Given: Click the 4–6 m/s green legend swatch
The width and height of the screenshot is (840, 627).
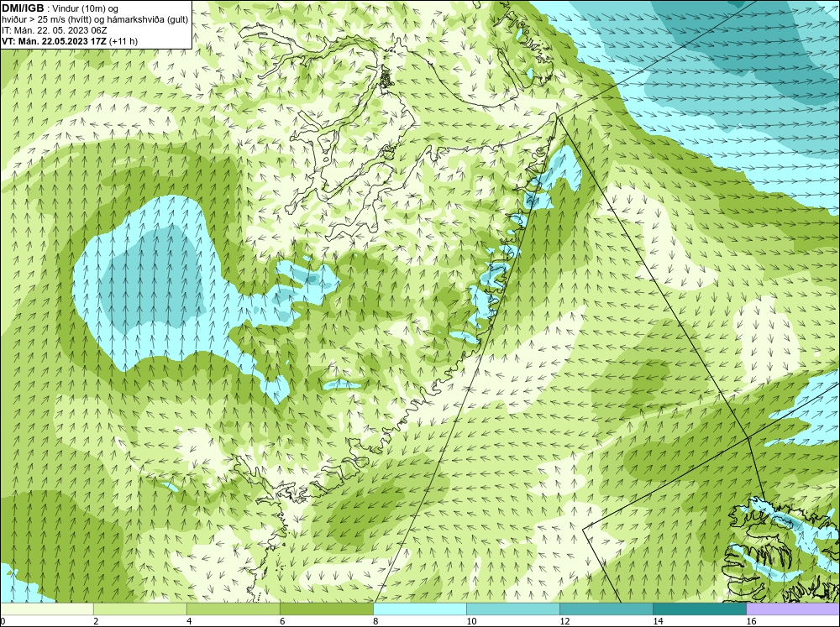Looking at the screenshot, I should 233,609.
